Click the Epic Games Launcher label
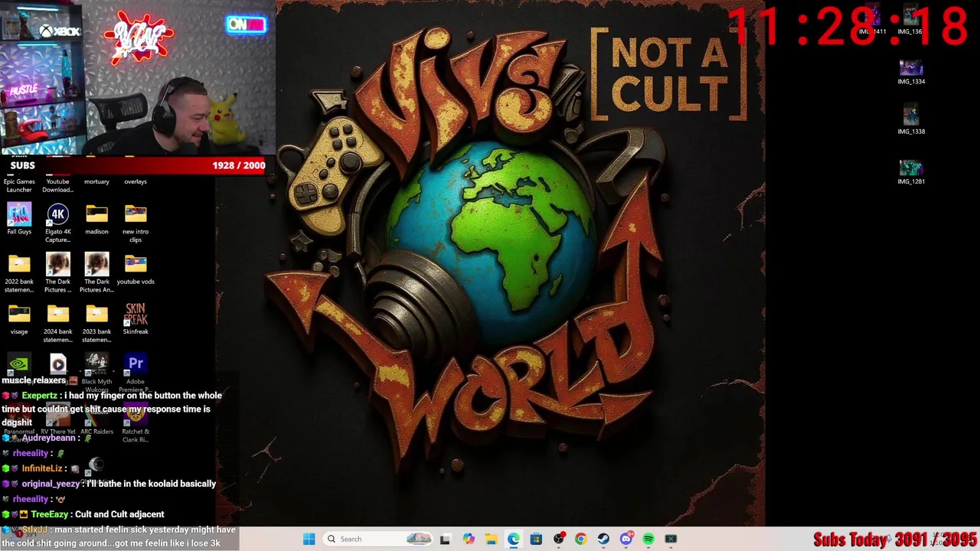Image resolution: width=980 pixels, height=551 pixels. click(19, 185)
